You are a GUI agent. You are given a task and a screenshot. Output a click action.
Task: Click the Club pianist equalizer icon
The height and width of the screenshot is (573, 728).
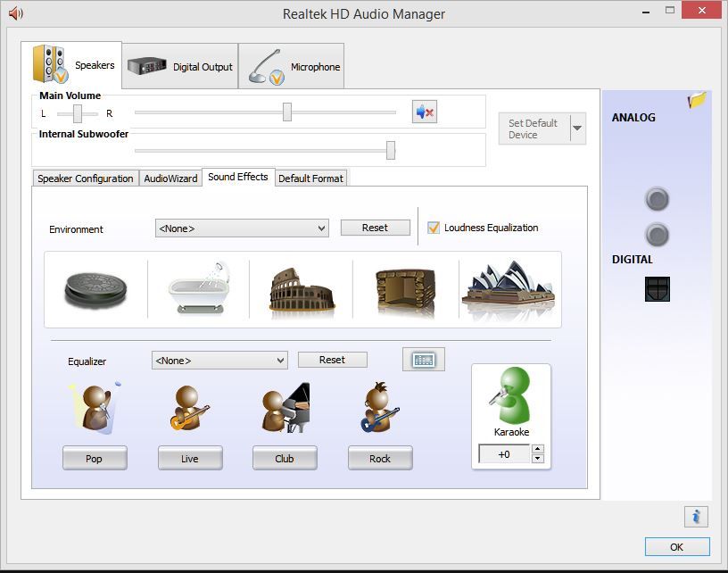tap(285, 408)
